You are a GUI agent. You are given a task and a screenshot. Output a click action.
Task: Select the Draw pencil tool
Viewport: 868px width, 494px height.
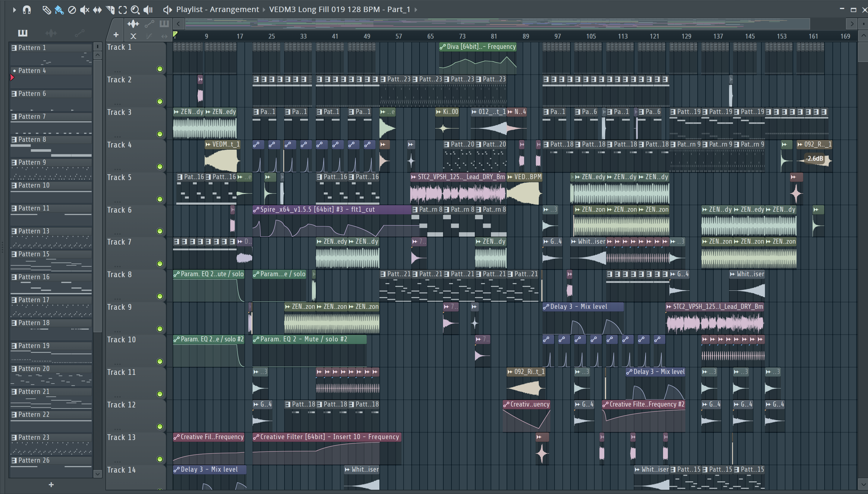pyautogui.click(x=46, y=10)
